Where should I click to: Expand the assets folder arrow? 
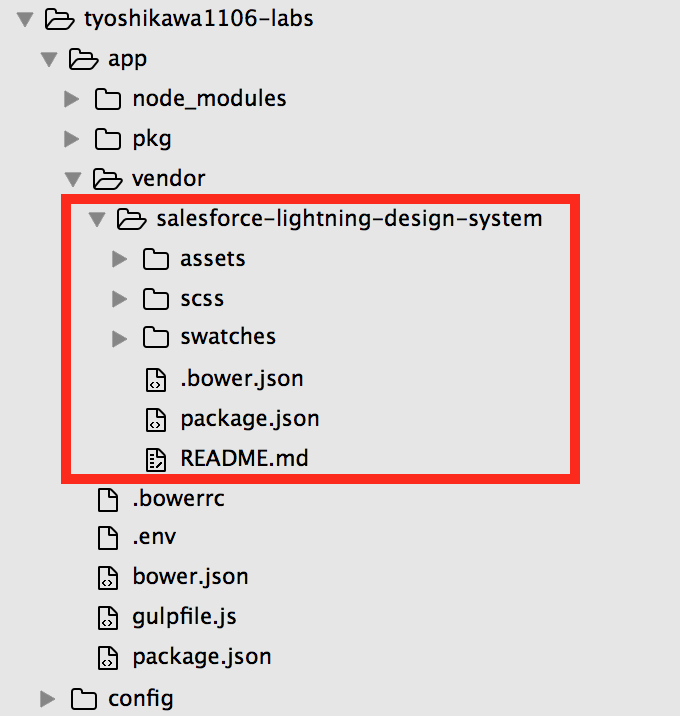click(120, 259)
